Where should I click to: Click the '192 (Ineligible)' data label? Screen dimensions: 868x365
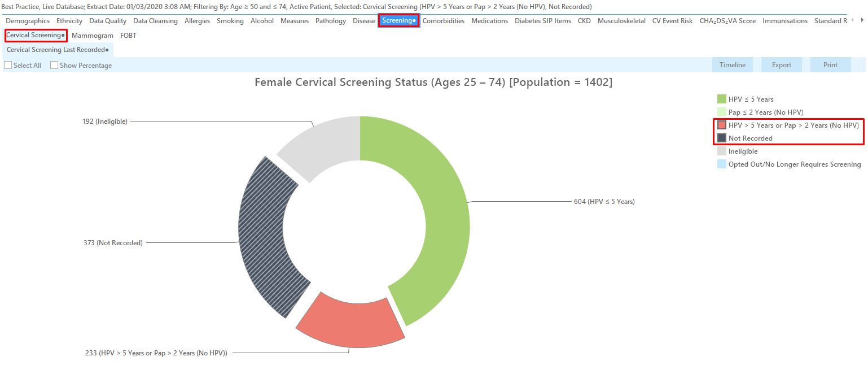point(105,121)
